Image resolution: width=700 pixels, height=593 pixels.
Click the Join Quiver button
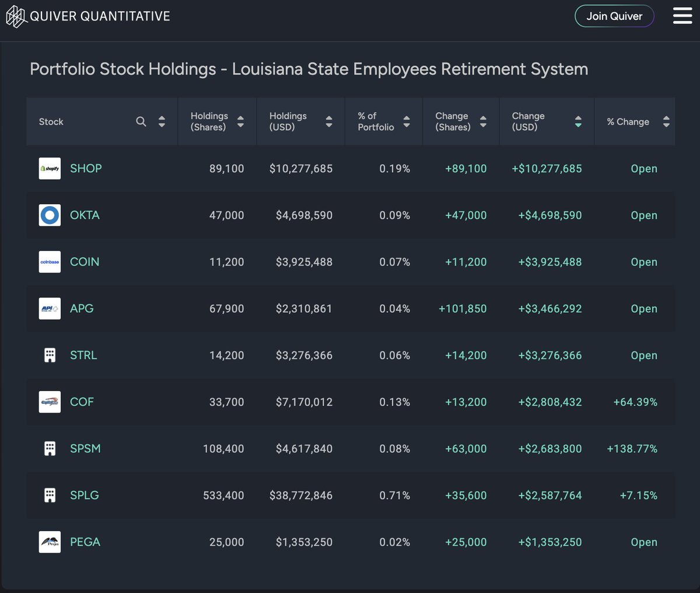[x=614, y=16]
